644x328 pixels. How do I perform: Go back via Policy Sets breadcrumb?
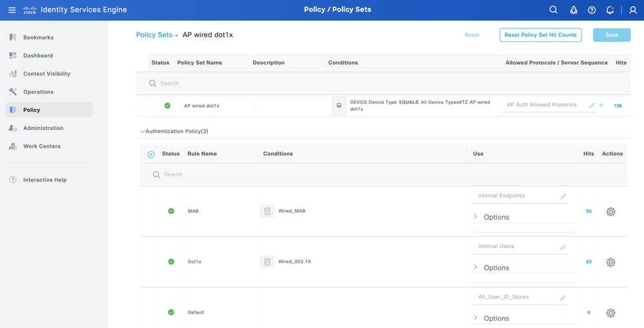[154, 35]
